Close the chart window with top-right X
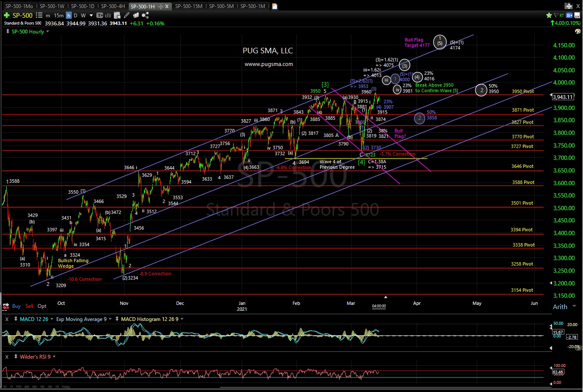The image size is (583, 392). pyautogui.click(x=578, y=6)
